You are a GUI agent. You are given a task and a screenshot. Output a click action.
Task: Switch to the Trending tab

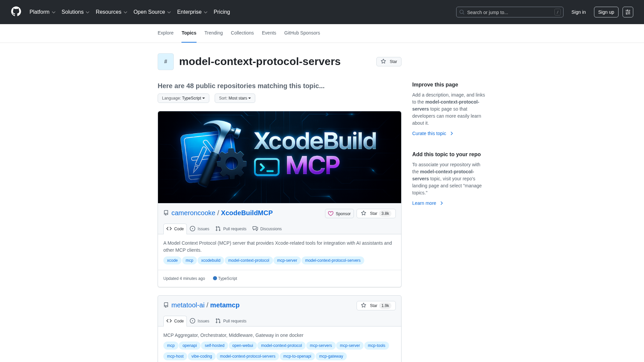[x=213, y=33]
